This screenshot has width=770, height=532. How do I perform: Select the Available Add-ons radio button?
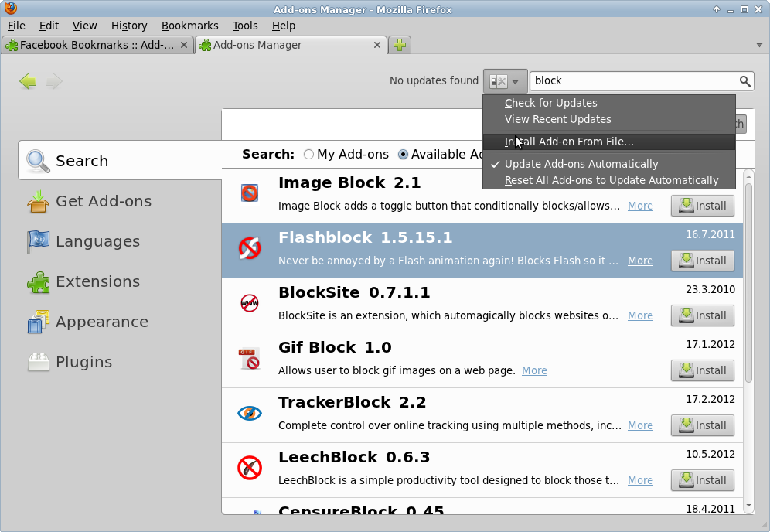pos(404,155)
